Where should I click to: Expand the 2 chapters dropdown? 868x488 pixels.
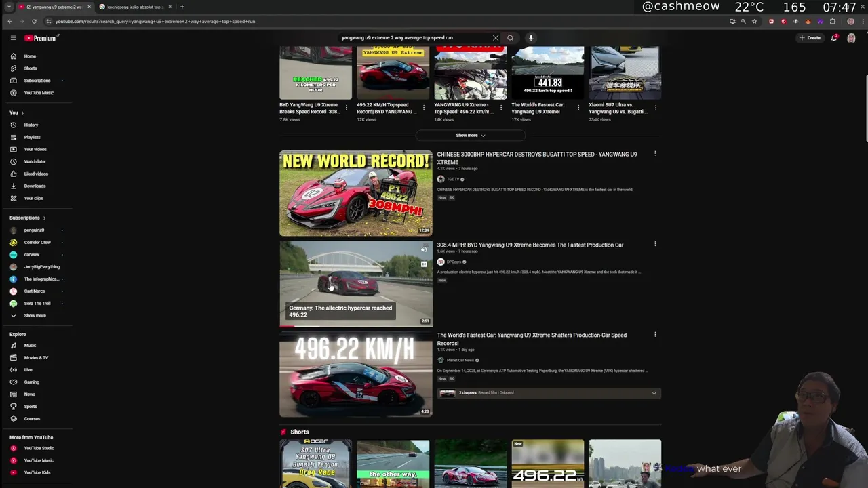[654, 393]
